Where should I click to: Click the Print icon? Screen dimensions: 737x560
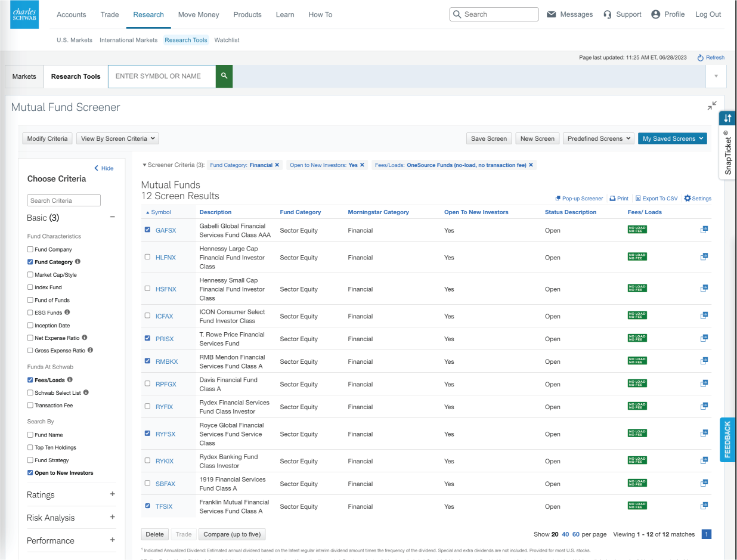pyautogui.click(x=612, y=199)
